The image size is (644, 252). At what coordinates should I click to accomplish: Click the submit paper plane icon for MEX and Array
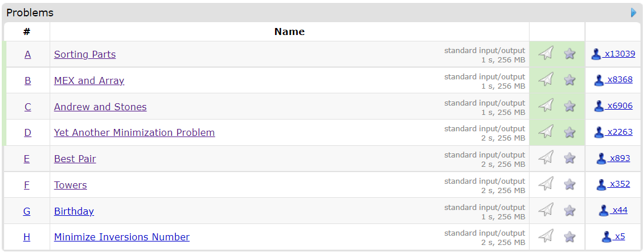point(546,79)
